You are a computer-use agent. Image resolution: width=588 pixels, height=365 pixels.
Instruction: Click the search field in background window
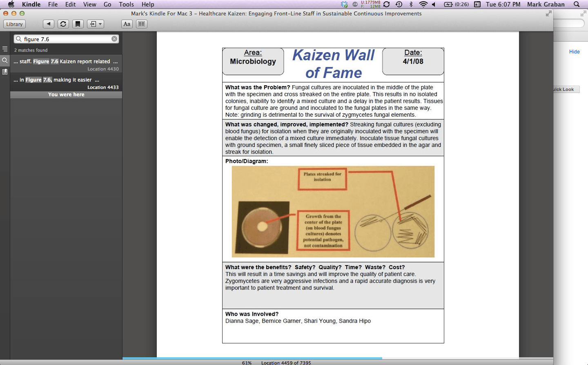tap(569, 23)
